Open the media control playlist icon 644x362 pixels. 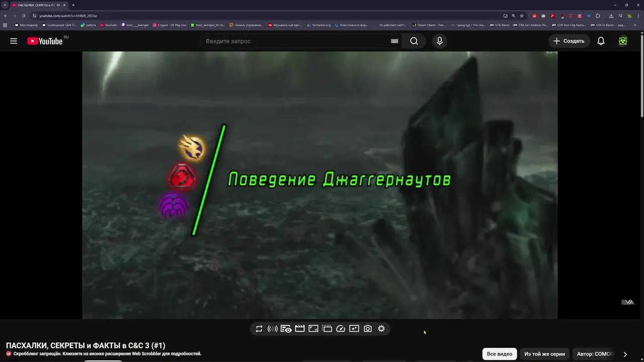(x=620, y=16)
